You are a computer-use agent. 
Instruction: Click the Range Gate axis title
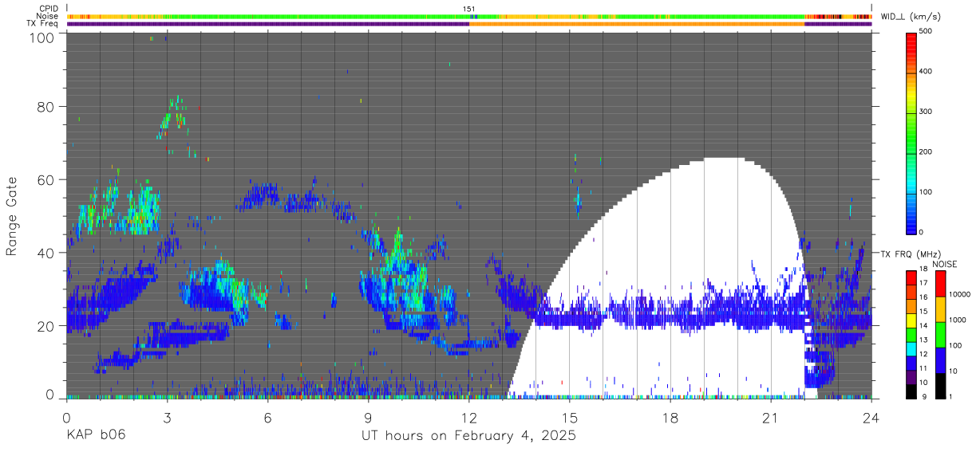coord(12,217)
